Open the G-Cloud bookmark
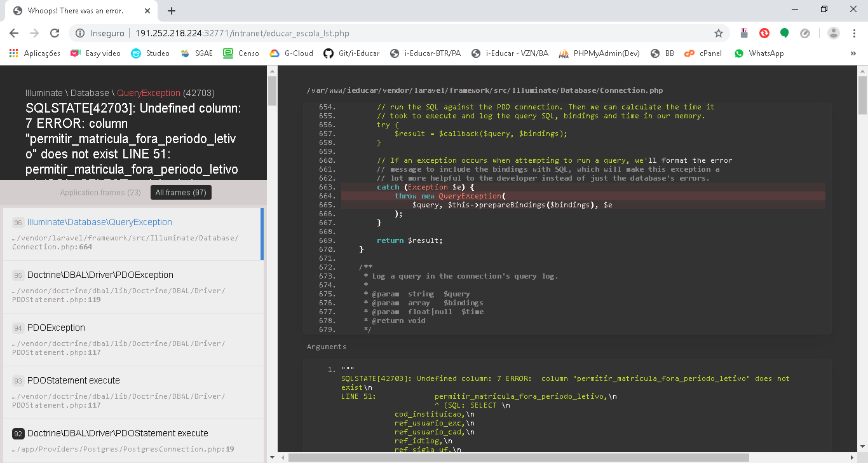Viewport: 868px width, 463px height. tap(292, 53)
